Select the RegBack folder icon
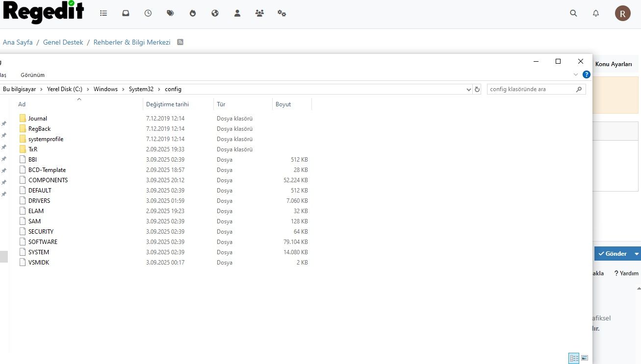641x364 pixels. click(23, 128)
